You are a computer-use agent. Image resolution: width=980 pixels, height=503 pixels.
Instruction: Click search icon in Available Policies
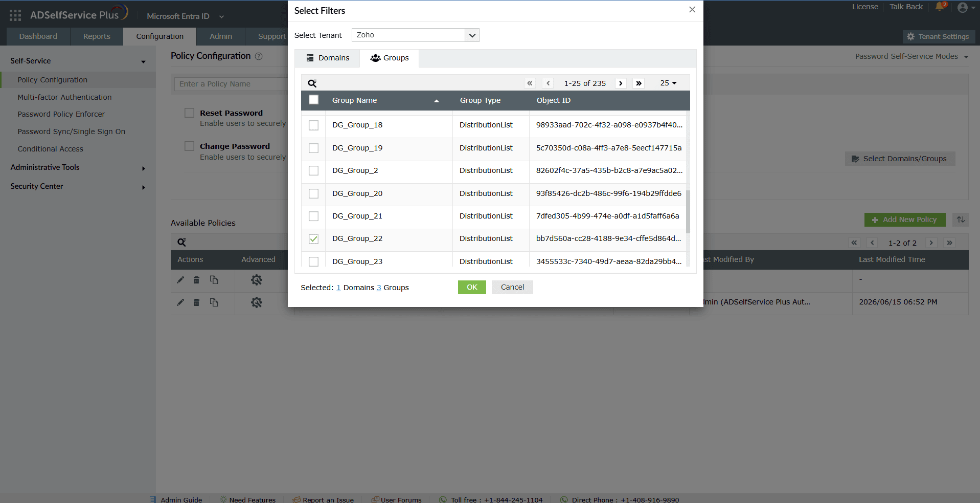click(181, 243)
